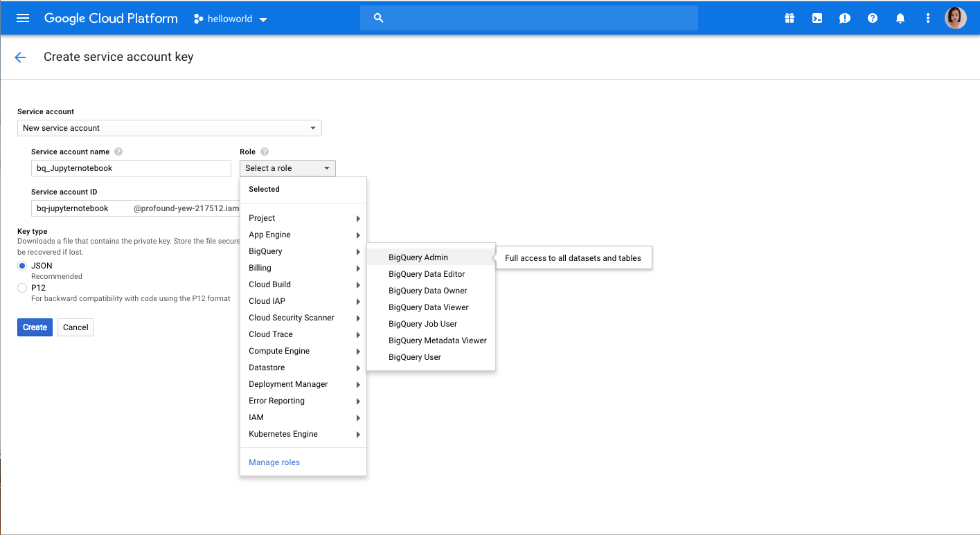
Task: Choose the BigQuery Metadata Viewer role
Action: 431,341
